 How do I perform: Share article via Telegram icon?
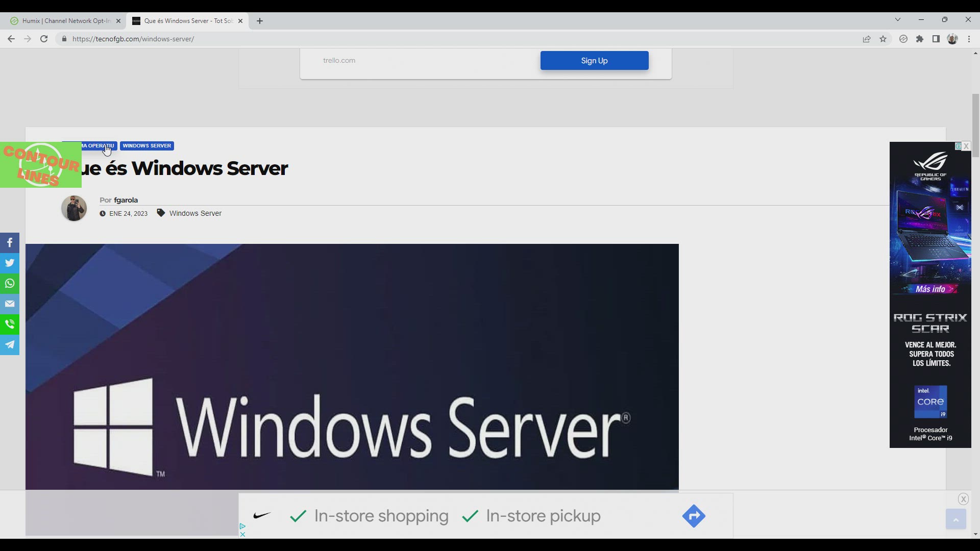(x=10, y=345)
